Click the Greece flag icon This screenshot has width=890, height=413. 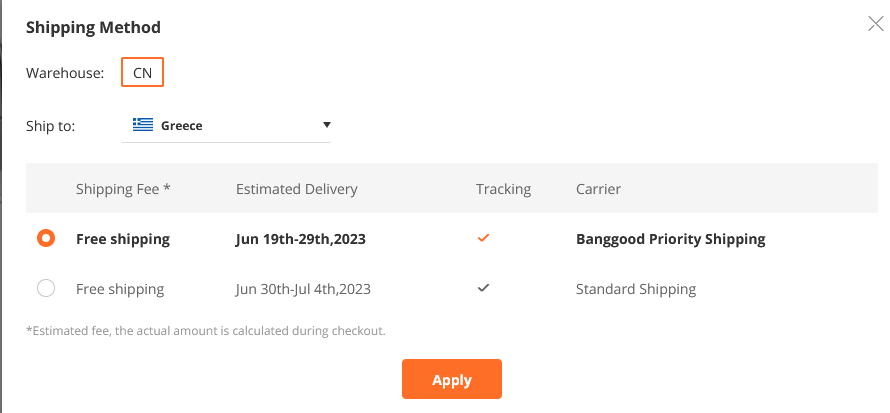click(x=143, y=125)
